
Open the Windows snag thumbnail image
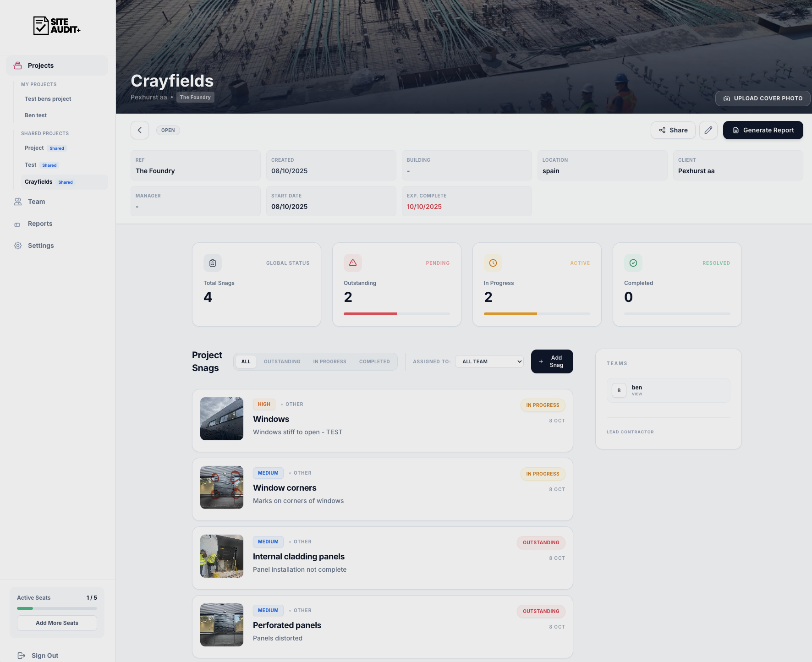(221, 418)
